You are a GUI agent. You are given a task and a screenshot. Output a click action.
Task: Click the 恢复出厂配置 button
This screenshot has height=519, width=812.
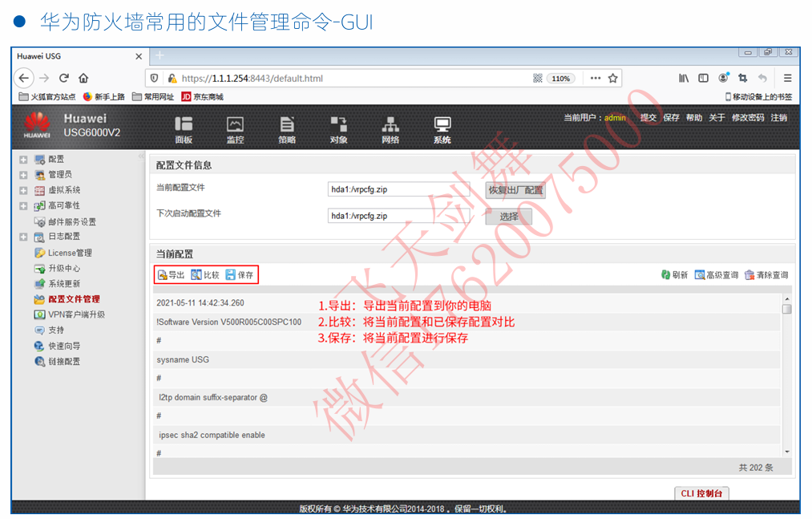pyautogui.click(x=515, y=190)
